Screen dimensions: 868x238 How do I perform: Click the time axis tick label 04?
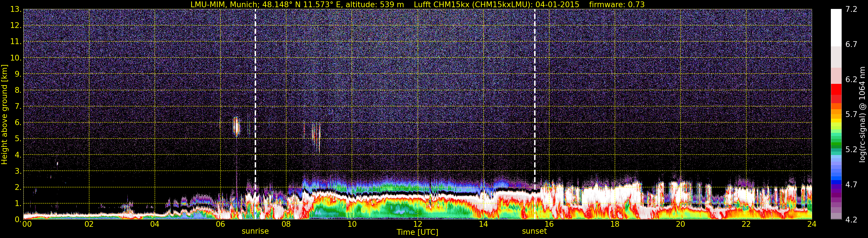[155, 224]
